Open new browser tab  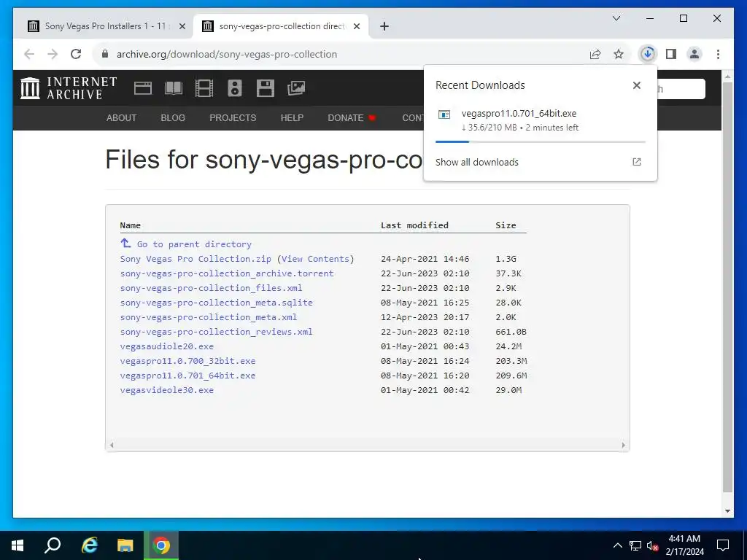[384, 26]
